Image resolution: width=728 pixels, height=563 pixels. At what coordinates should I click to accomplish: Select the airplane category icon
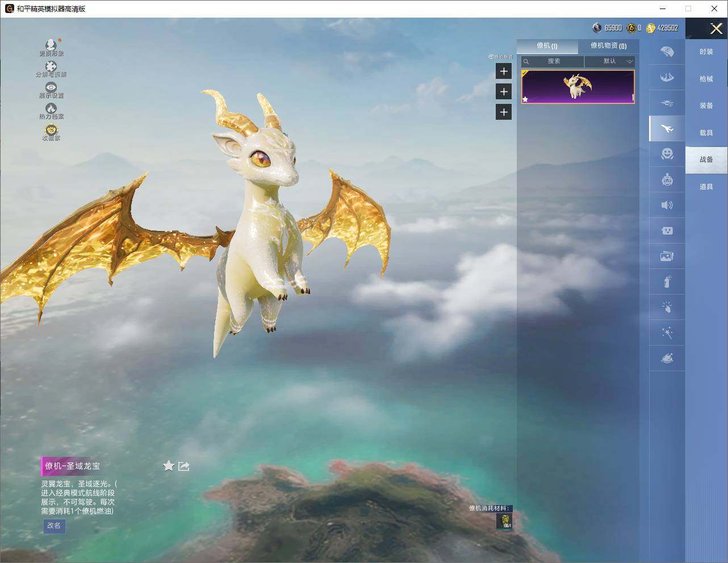coord(667,129)
